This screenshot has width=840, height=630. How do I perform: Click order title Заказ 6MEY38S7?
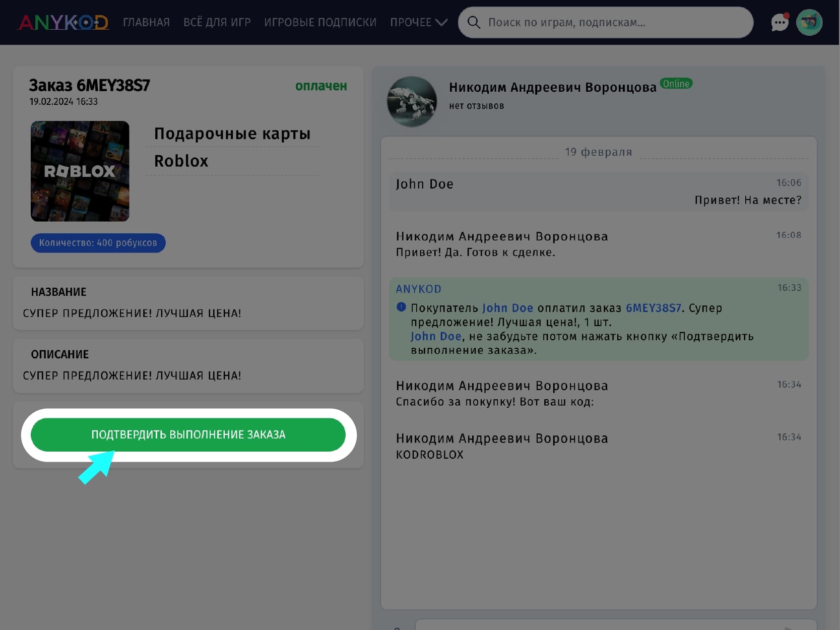pos(90,85)
